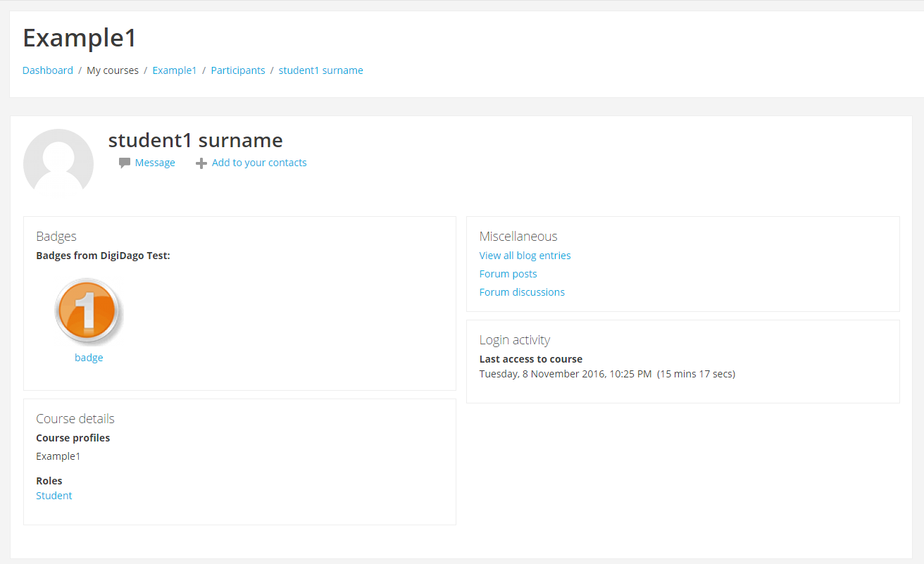Screen dimensions: 924x564
Task: Open Example1 course breadcrumb link
Action: click(x=175, y=70)
